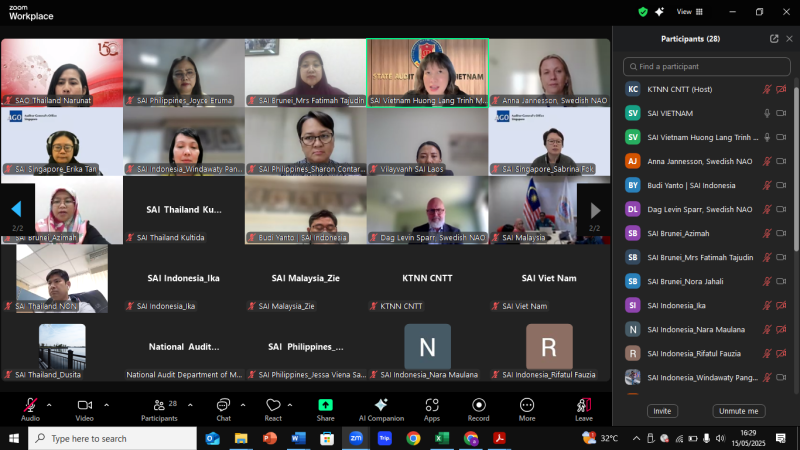Click the green Share screen icon
Screen dimensions: 800x450
tap(325, 405)
